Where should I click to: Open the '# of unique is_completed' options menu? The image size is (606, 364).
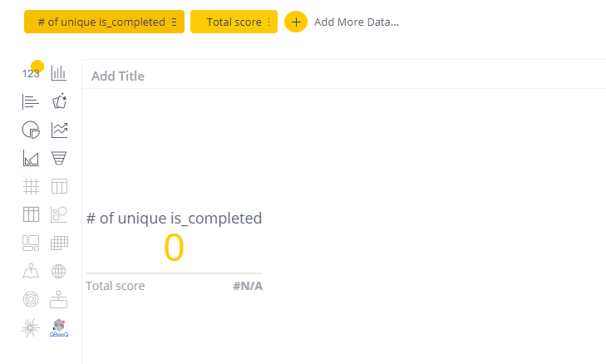(174, 22)
